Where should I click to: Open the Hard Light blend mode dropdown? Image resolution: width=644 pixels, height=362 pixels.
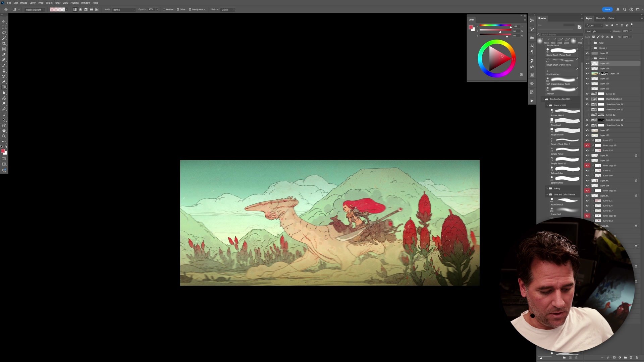coord(598,31)
